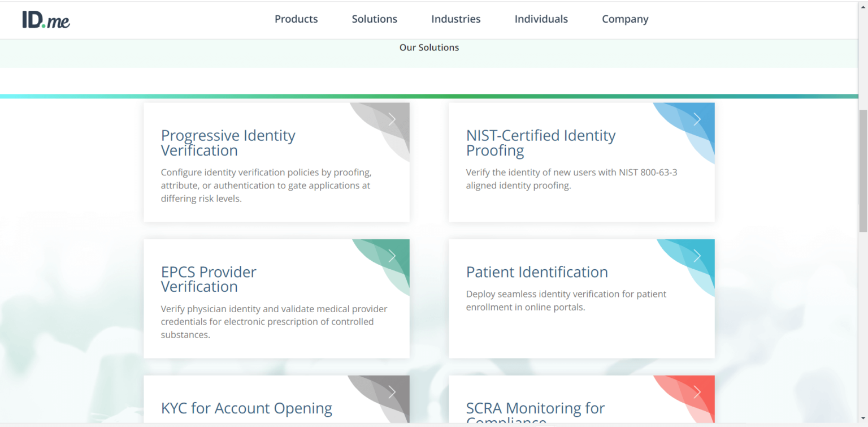
Task: Click 'Deploy seamless identity verification' description
Action: (x=566, y=301)
